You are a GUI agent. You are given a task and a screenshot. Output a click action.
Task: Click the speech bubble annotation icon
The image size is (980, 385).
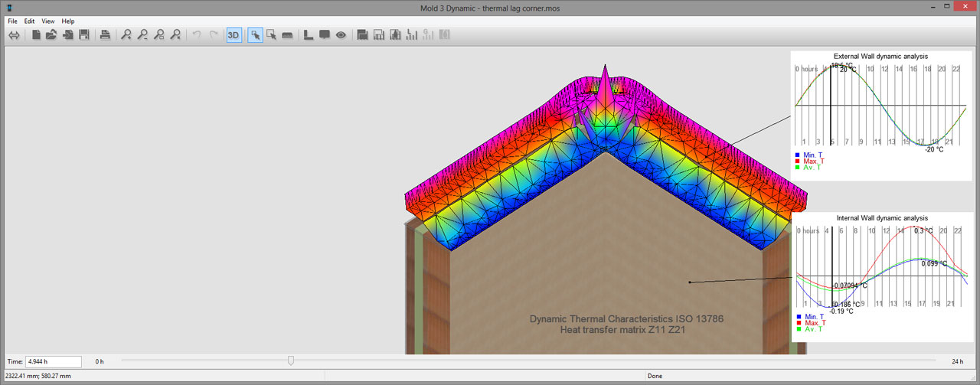(325, 35)
